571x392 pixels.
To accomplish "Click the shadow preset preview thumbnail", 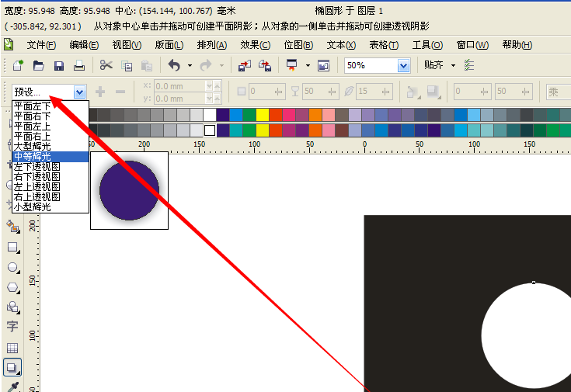I will click(x=129, y=191).
